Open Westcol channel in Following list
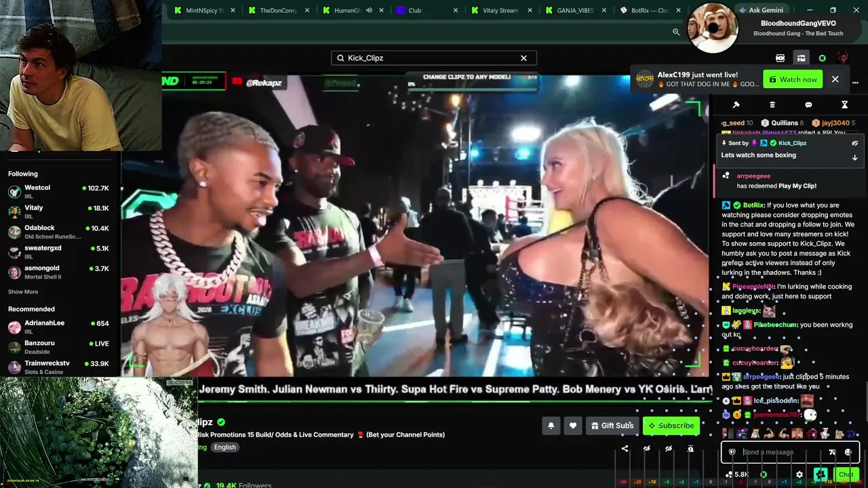The width and height of the screenshot is (868, 488). point(58,191)
